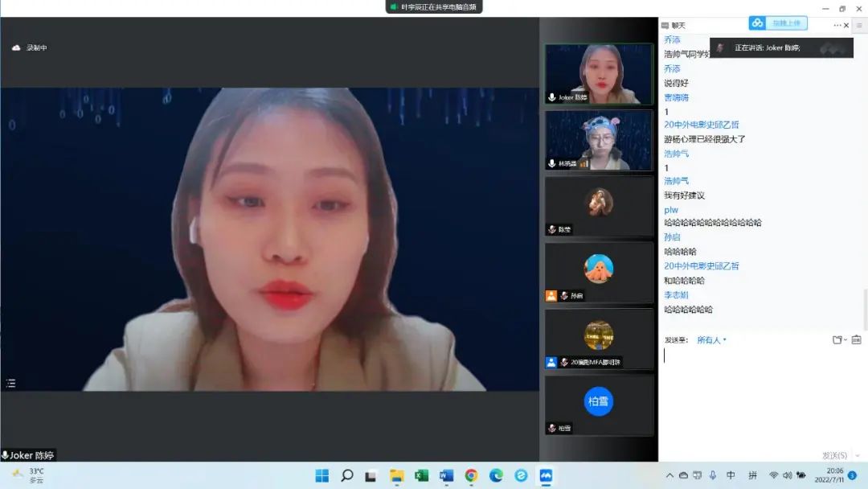Click the calendar-like icon above chat input
This screenshot has width=868, height=489.
click(857, 340)
